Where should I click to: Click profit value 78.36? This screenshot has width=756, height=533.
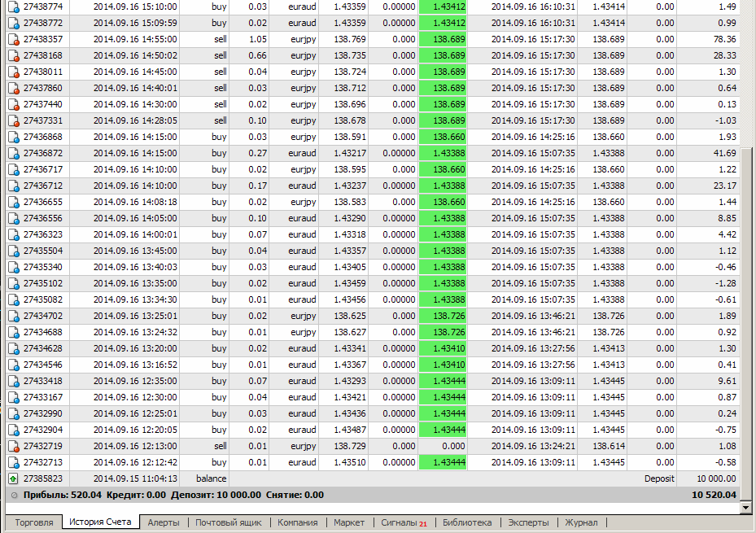724,39
